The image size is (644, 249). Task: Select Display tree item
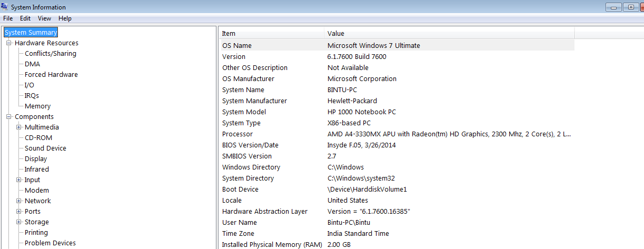(36, 159)
